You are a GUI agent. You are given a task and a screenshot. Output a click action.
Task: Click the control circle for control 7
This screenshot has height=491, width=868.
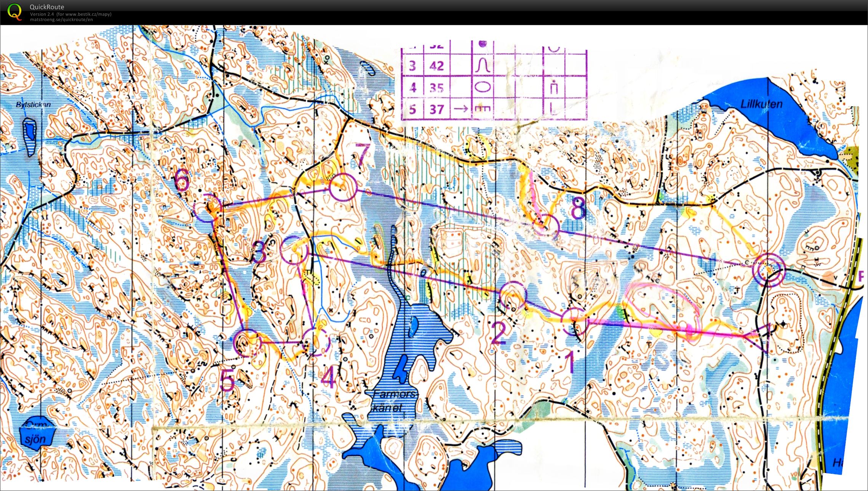point(343,186)
